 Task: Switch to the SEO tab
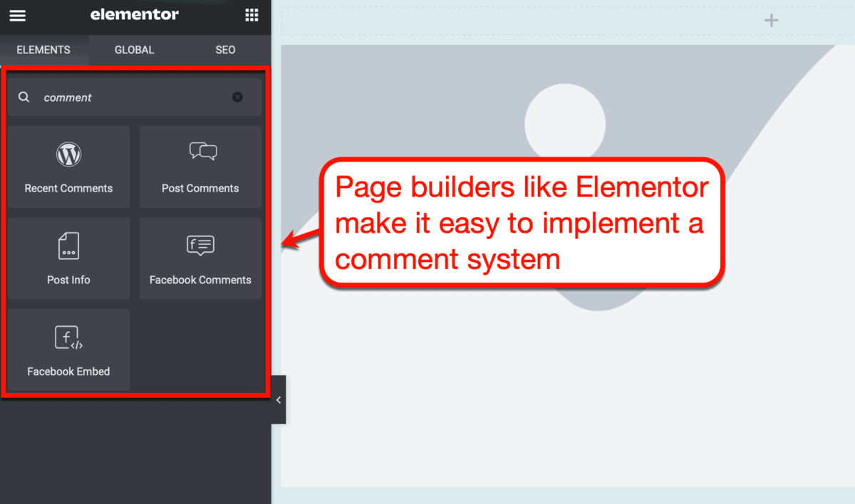225,50
